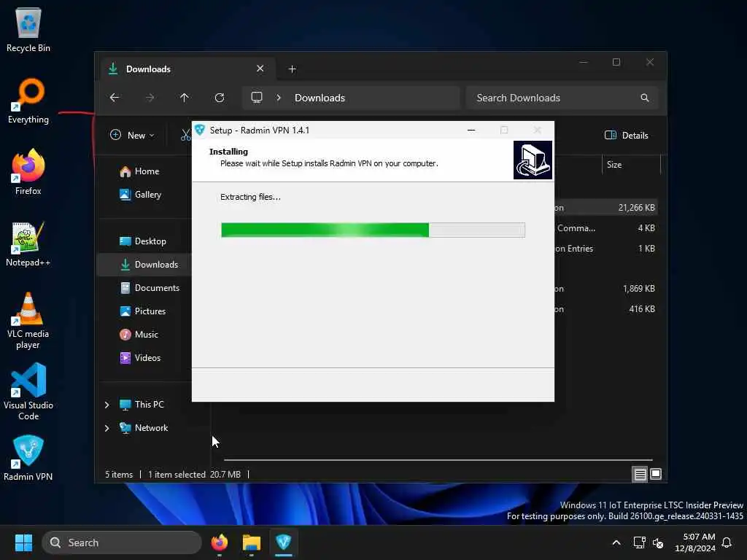Click the taskbar Search box
Screen dimensions: 747x560
(x=122, y=542)
